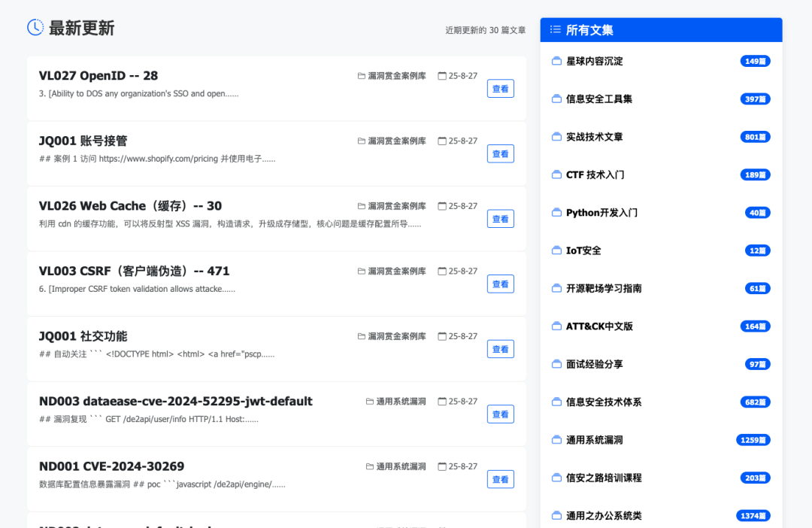The image size is (812, 528).
Task: Open 信息安全技术体系 collection
Action: 604,402
